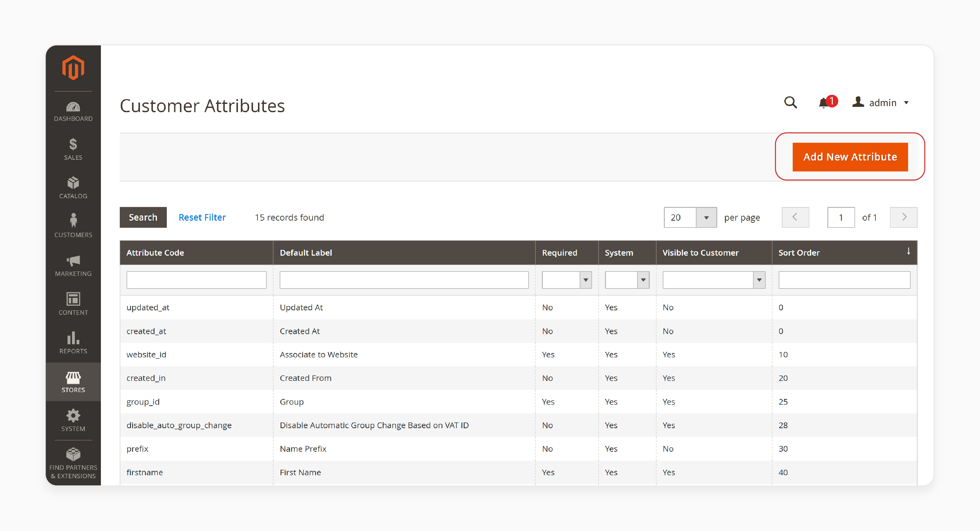Sort by System column header
The width and height of the screenshot is (980, 531).
[x=627, y=253]
